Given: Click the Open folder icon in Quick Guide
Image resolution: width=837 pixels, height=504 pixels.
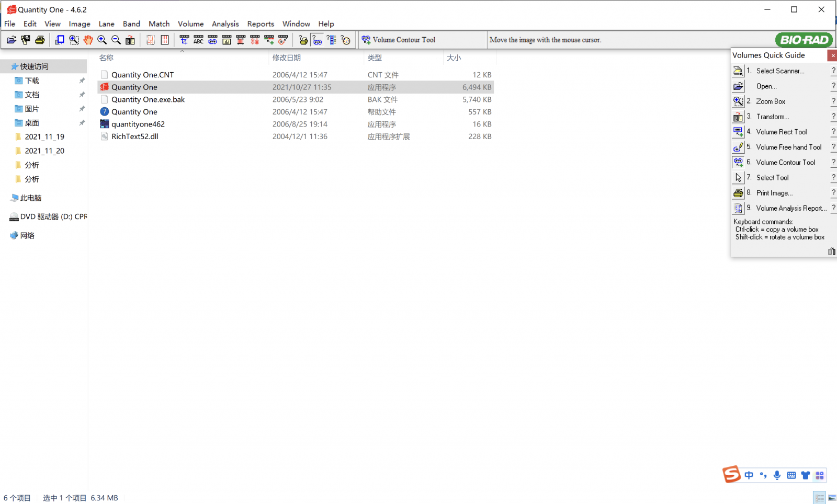Looking at the screenshot, I should 738,86.
